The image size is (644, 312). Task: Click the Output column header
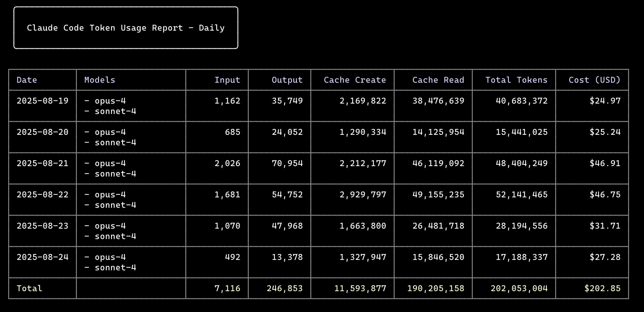(287, 80)
